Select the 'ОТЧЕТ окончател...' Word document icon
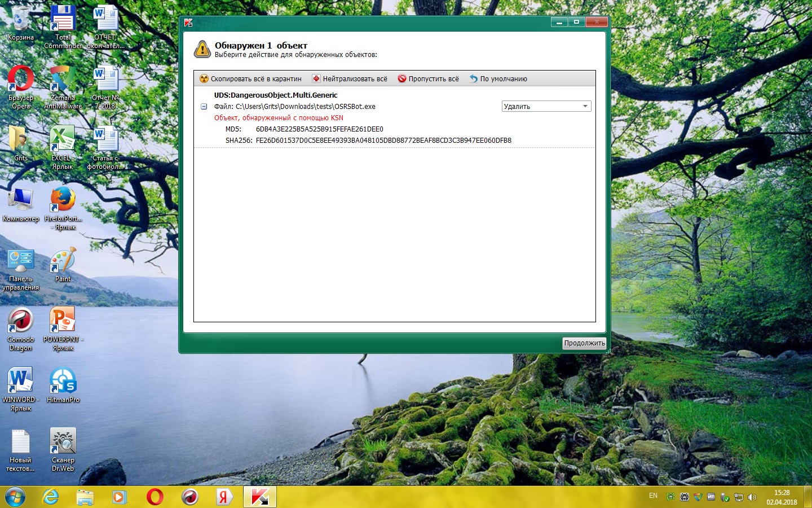The height and width of the screenshot is (508, 812). [105, 27]
